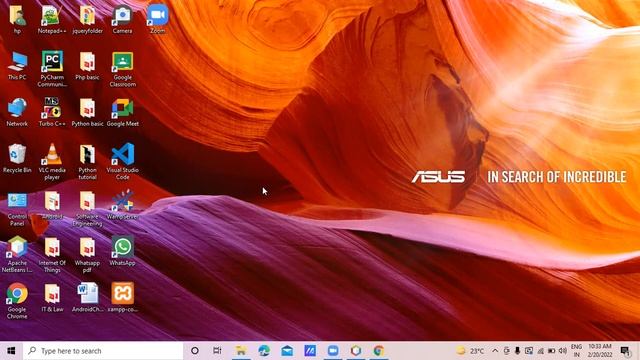Open Cortana from the taskbar circle
Viewport: 640px width, 360px height.
[195, 351]
